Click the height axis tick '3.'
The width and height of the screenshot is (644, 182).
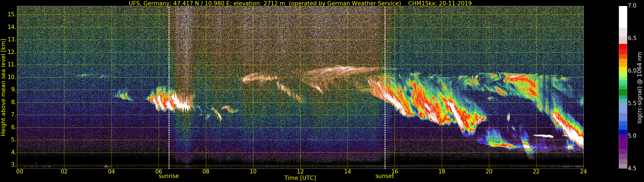[x=13, y=165]
